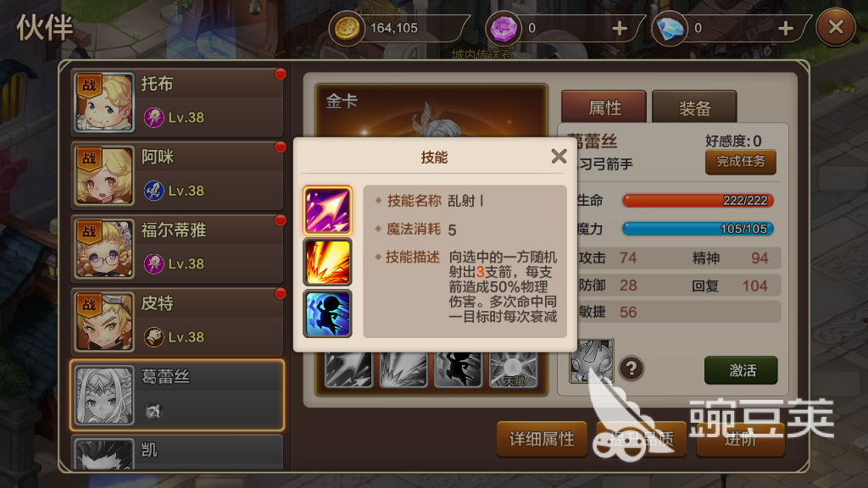Add blue diamonds with the plus button
The height and width of the screenshot is (488, 868).
click(x=786, y=28)
